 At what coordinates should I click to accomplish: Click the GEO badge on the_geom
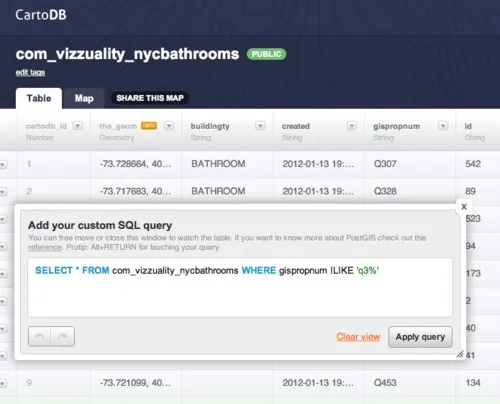[149, 126]
